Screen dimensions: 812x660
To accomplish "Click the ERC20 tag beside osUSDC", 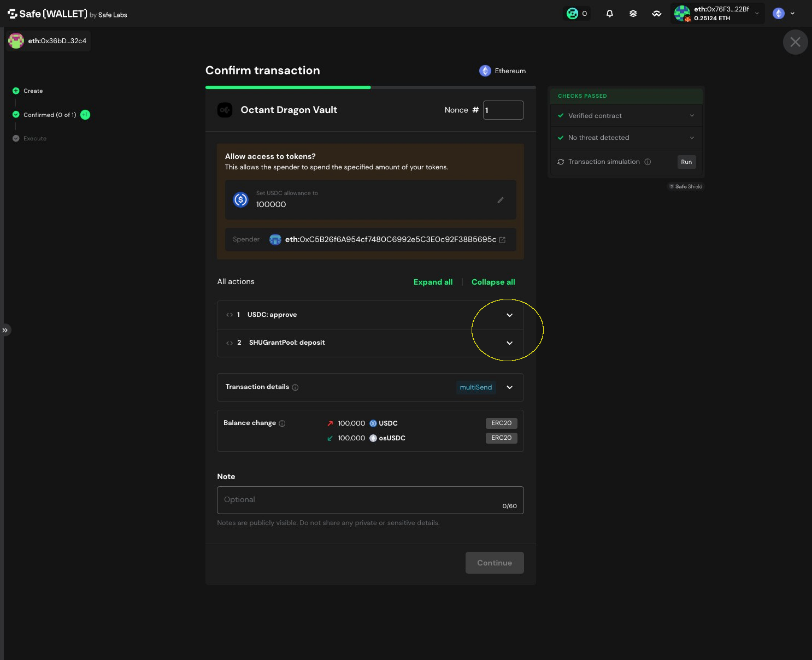I will tap(501, 438).
